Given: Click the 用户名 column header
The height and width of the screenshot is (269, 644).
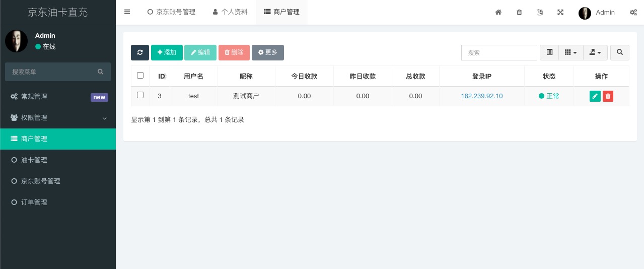Looking at the screenshot, I should tap(193, 77).
